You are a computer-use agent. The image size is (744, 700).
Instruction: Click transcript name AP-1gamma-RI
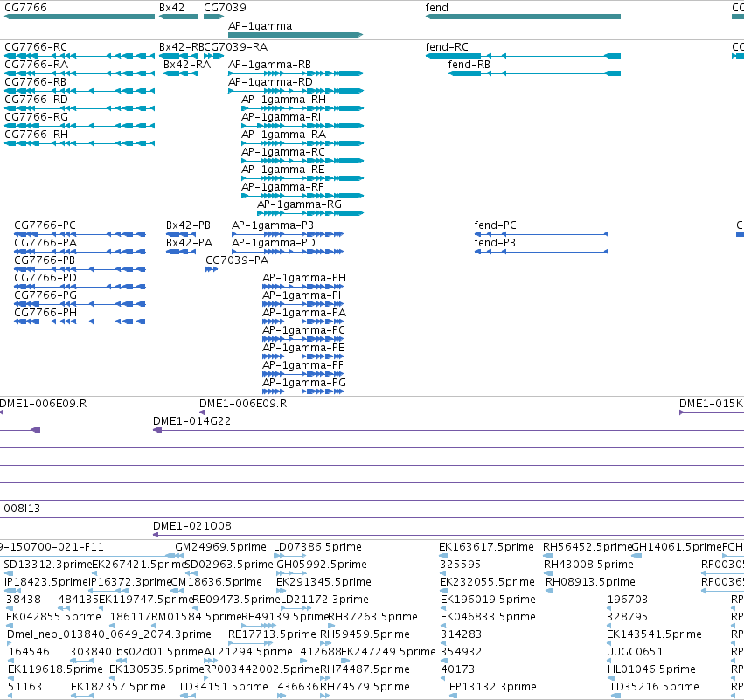(281, 117)
